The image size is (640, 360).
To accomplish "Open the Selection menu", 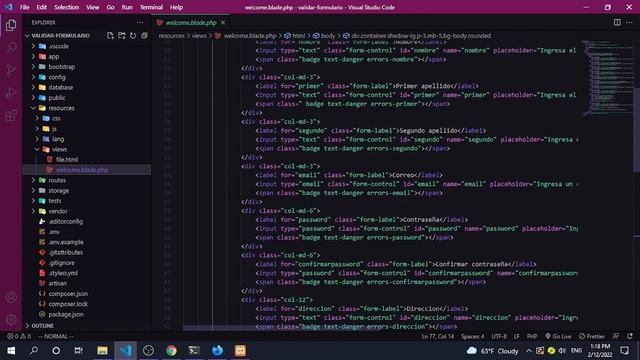I will (x=66, y=7).
